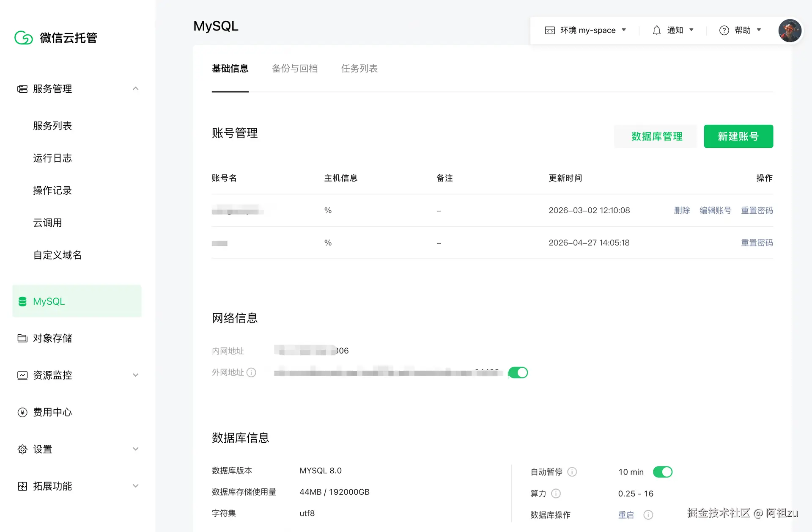Open the 通知 notification bell

click(x=656, y=30)
